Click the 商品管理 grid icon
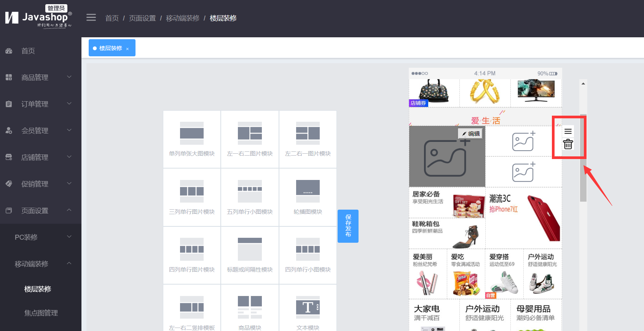This screenshot has width=644, height=331. point(9,77)
